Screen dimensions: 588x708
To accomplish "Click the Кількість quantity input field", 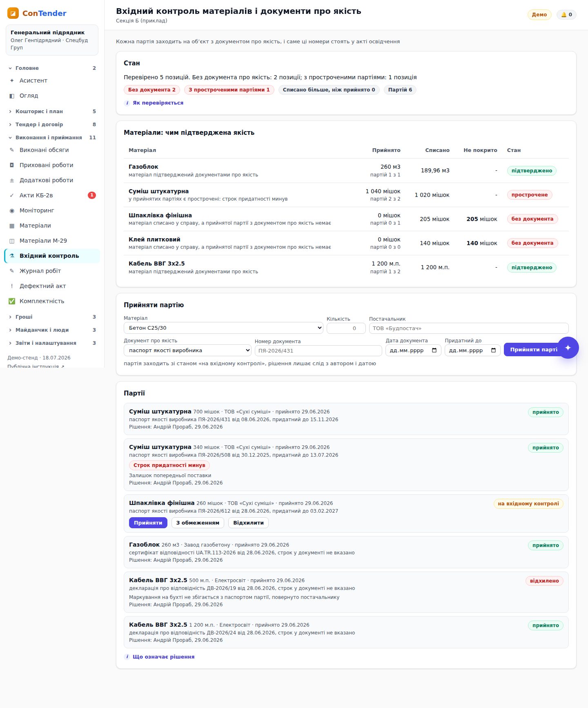I will point(346,328).
